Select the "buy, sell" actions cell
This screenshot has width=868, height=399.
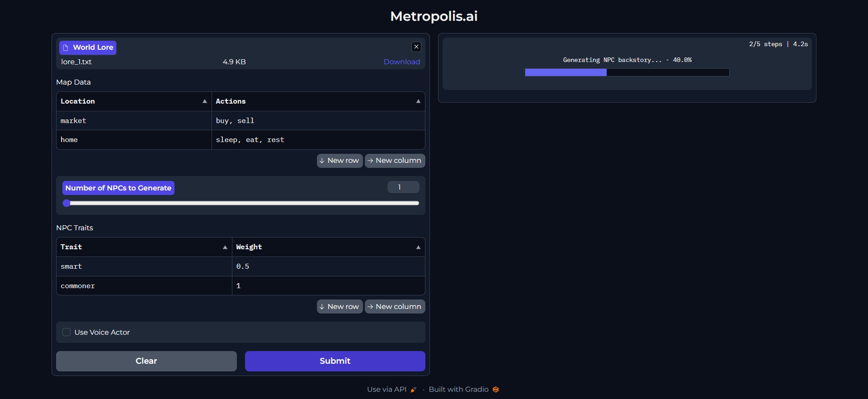point(318,121)
